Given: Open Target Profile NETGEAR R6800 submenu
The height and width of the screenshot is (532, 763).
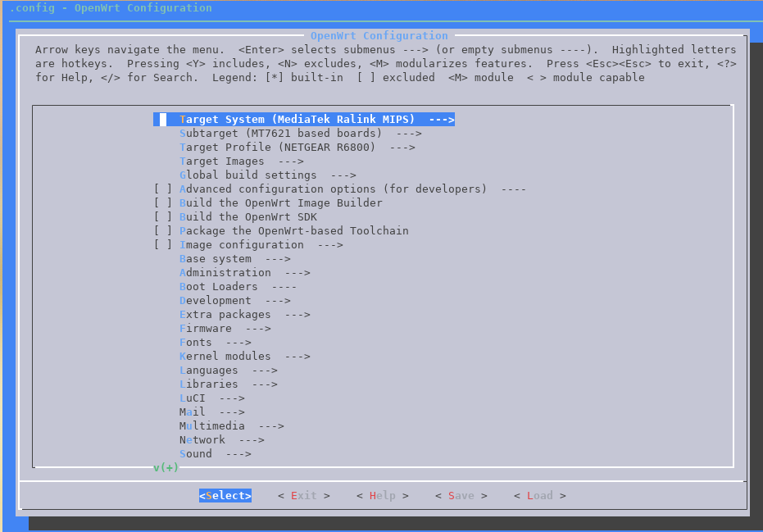Looking at the screenshot, I should tap(297, 148).
